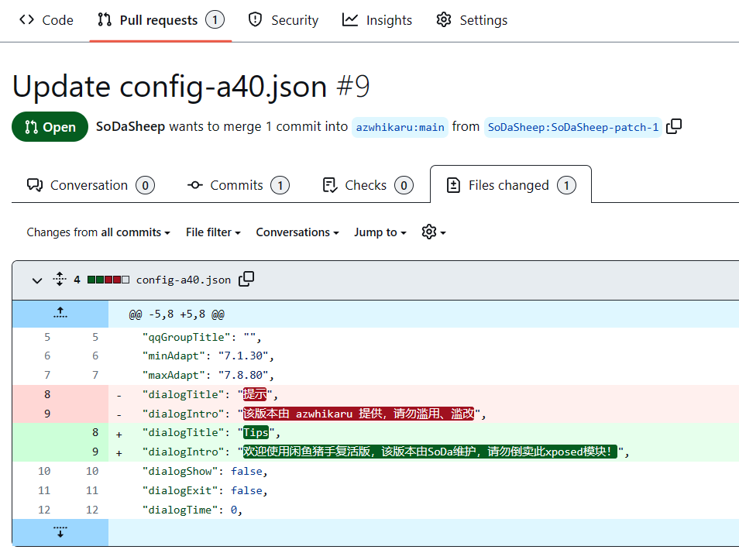Click the "dialogExit": false line
Image resolution: width=739 pixels, height=560 pixels.
pos(424,491)
